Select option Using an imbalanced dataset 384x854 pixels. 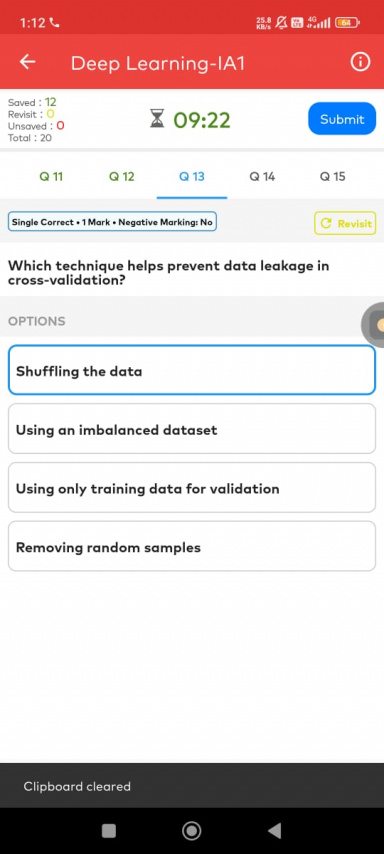[x=192, y=429]
